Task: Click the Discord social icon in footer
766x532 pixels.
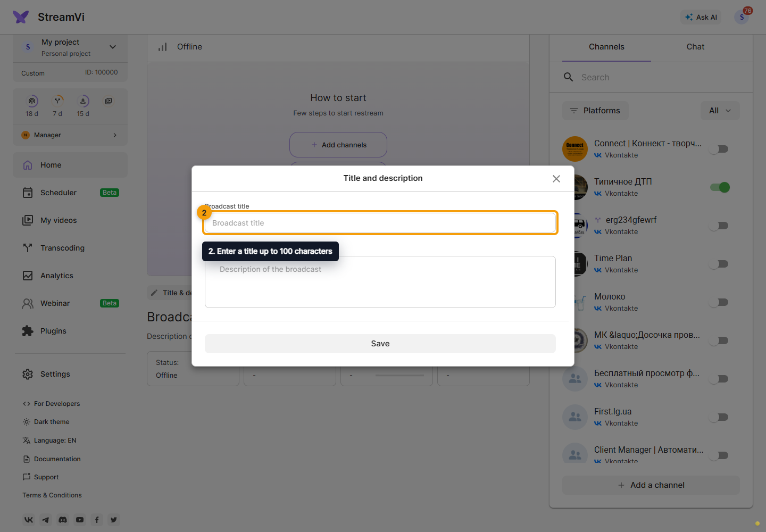Action: (63, 520)
